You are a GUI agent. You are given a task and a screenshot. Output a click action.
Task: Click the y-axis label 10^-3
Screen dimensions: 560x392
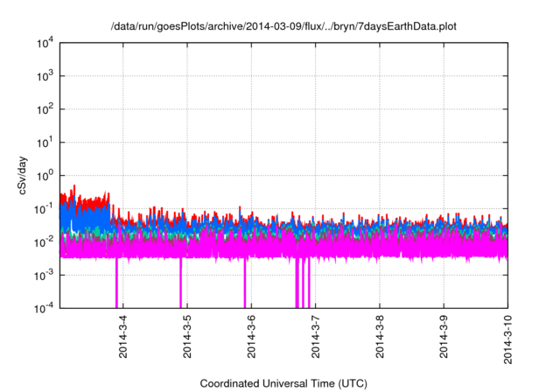(44, 276)
